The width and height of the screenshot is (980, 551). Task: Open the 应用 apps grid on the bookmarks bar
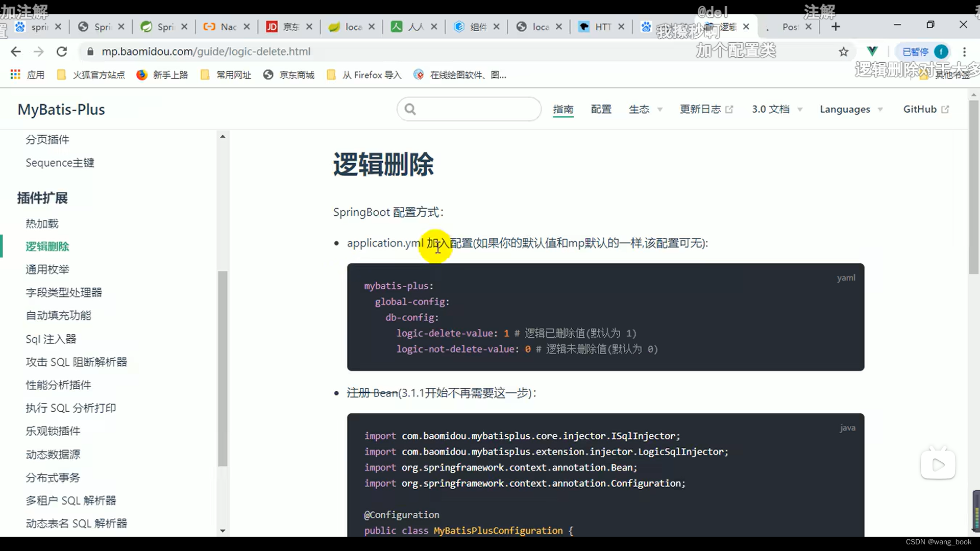click(x=15, y=74)
